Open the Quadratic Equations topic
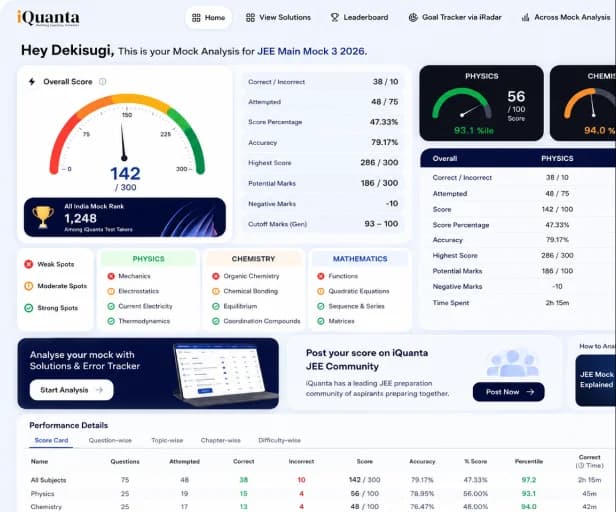Screen dimensions: 616x512 (x=353, y=291)
